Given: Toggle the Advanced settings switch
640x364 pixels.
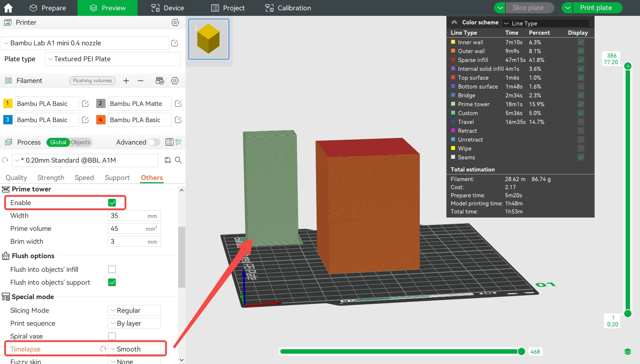Looking at the screenshot, I should (154, 142).
